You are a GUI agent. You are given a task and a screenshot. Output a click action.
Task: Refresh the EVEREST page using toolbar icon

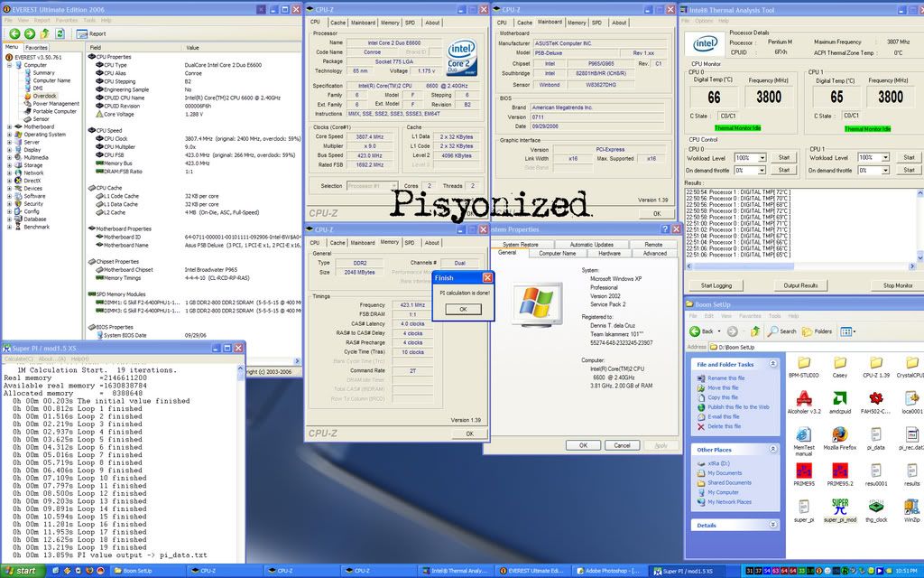coord(60,33)
